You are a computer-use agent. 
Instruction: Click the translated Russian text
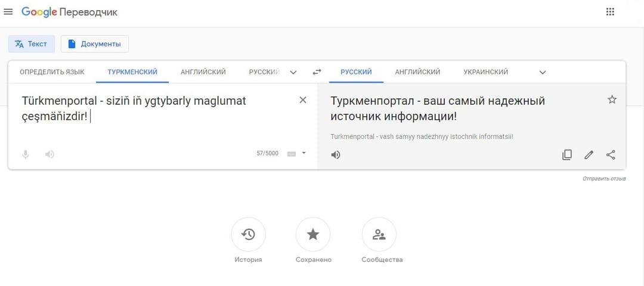pyautogui.click(x=438, y=108)
